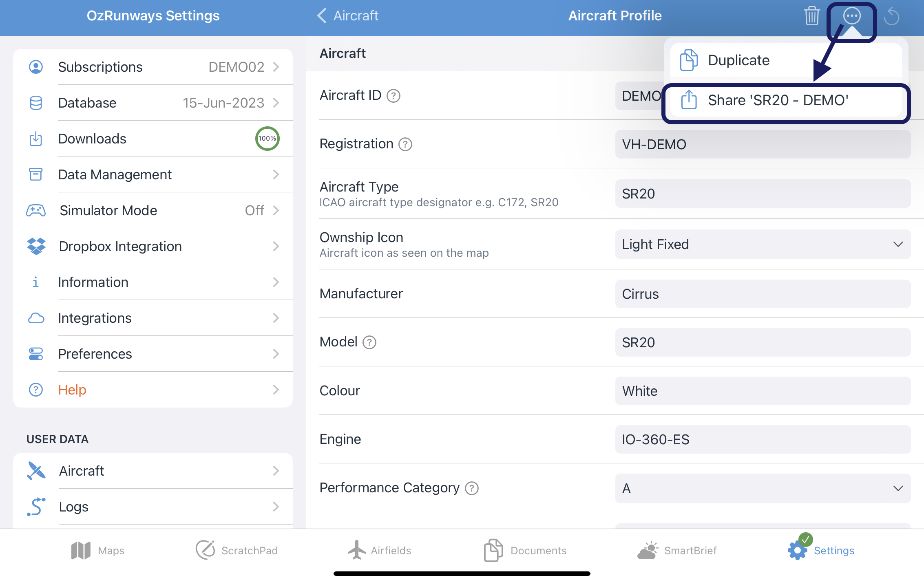Screen dimensions: 924x582
Task: Open Logs under User Data
Action: 153,507
